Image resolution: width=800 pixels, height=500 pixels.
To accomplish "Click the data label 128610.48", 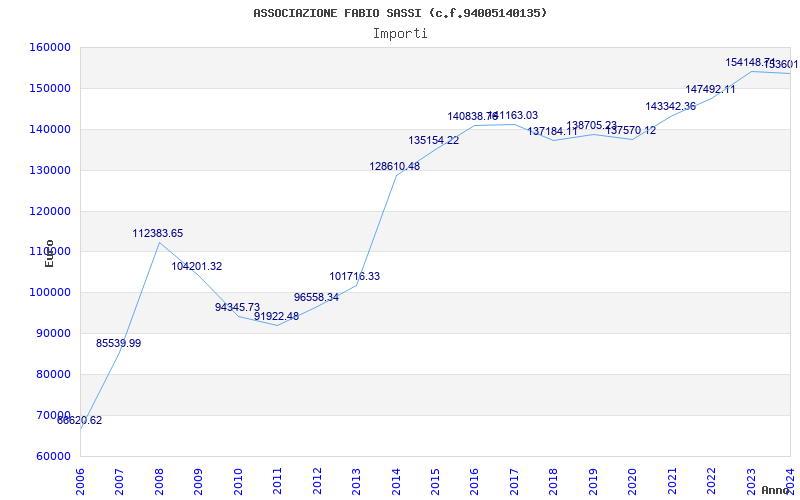I will pyautogui.click(x=394, y=166).
